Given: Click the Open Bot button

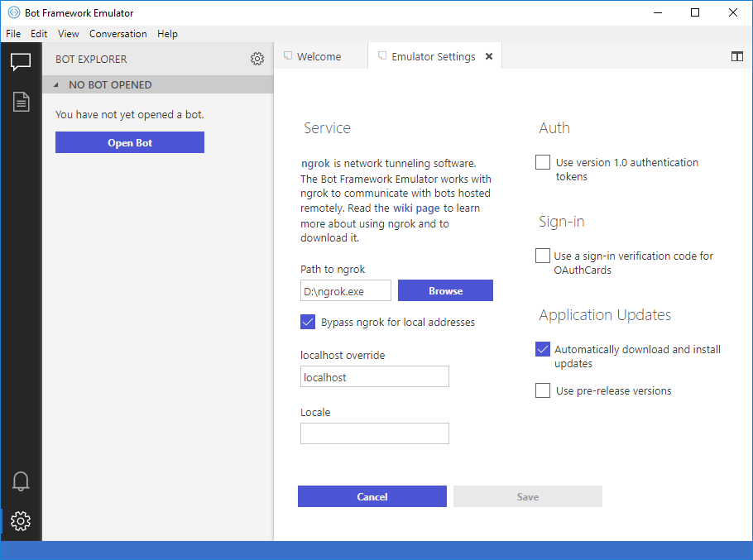Looking at the screenshot, I should pos(130,142).
